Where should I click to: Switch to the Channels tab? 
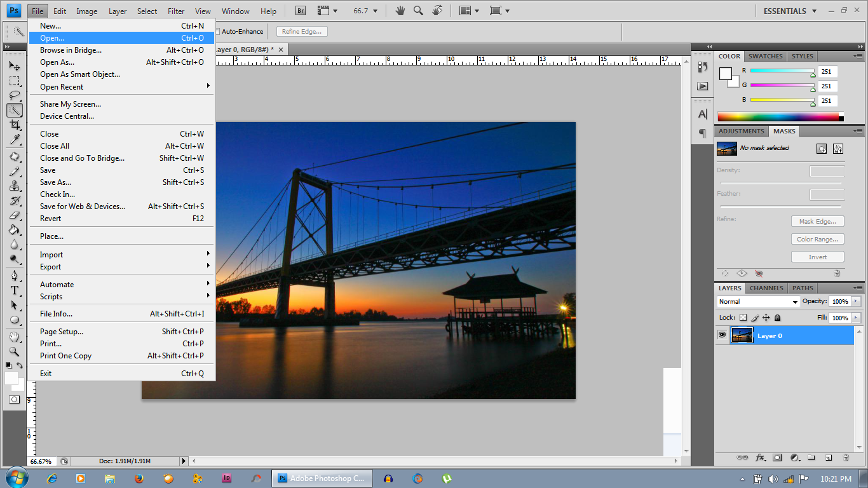click(766, 288)
